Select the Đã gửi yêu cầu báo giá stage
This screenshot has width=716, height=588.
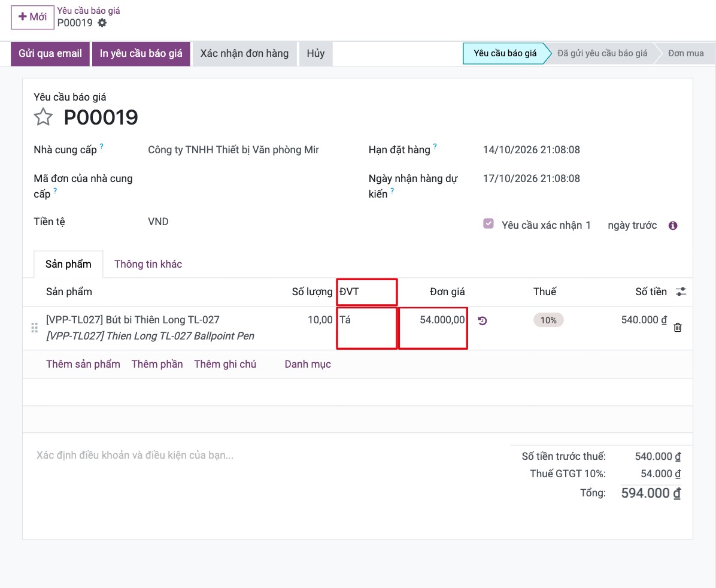(x=602, y=53)
